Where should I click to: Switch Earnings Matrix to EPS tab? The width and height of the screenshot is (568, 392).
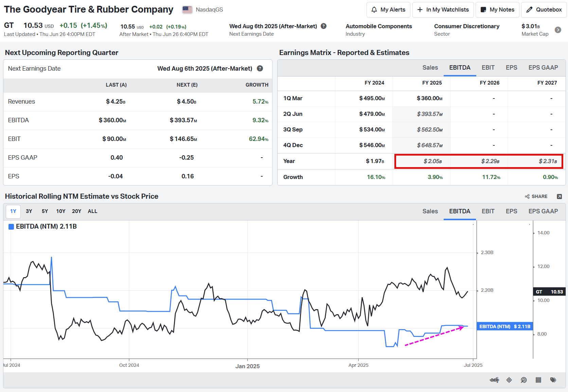(511, 68)
